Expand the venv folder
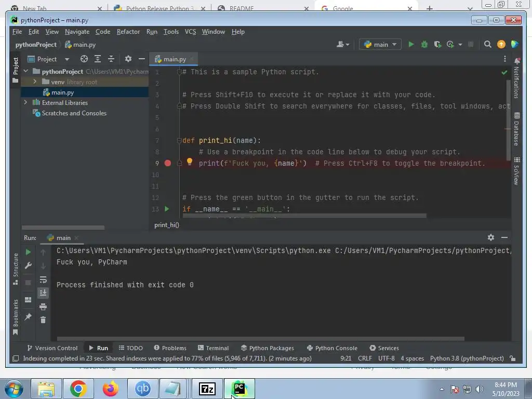 [x=35, y=82]
